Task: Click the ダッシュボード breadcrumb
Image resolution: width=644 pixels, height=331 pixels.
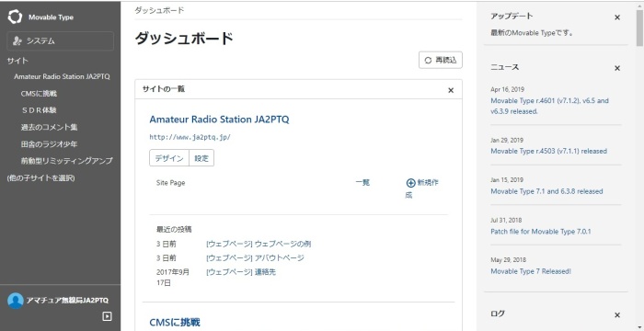Action: pyautogui.click(x=159, y=10)
